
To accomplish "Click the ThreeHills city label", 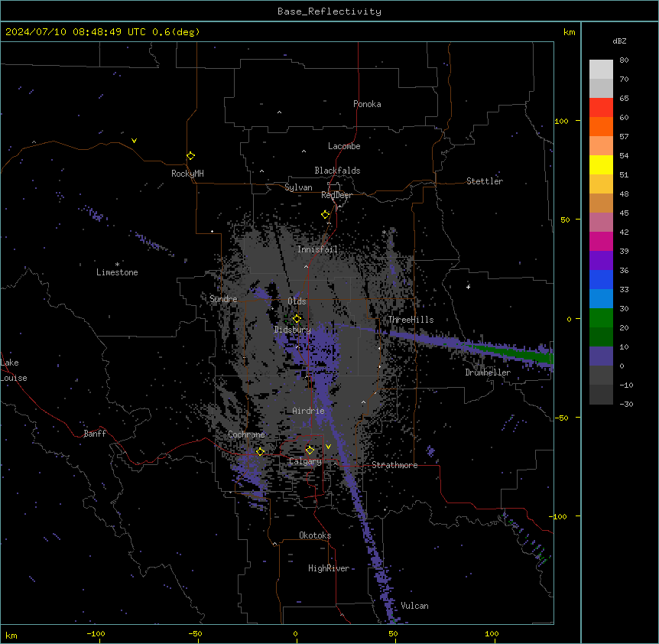I will pyautogui.click(x=411, y=320).
